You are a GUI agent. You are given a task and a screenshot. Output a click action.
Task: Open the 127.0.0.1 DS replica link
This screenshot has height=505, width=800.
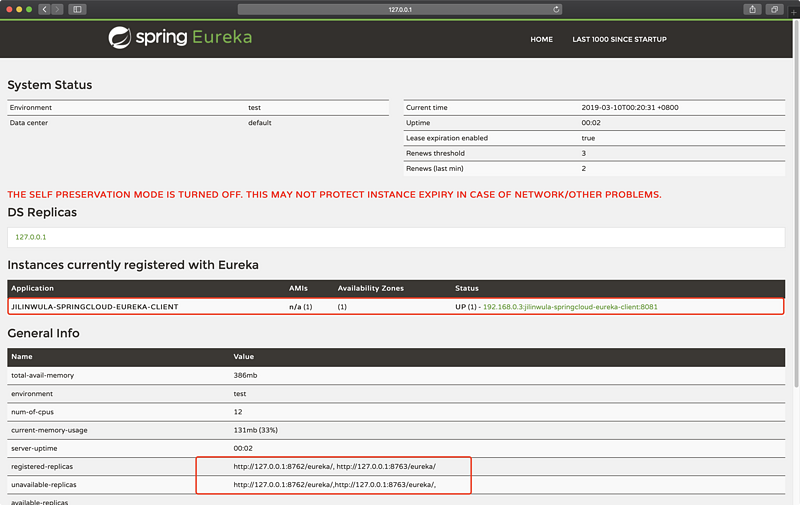31,237
